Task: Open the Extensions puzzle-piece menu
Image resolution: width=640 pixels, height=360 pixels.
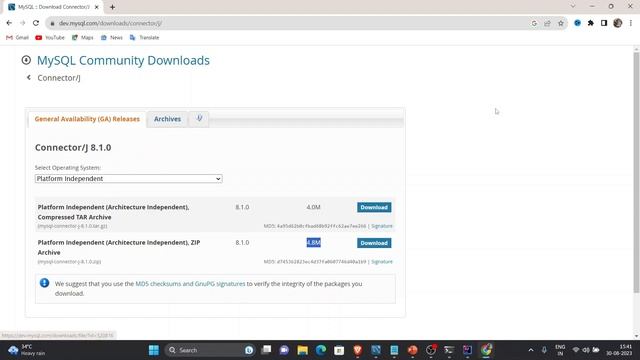Action: 591,23
